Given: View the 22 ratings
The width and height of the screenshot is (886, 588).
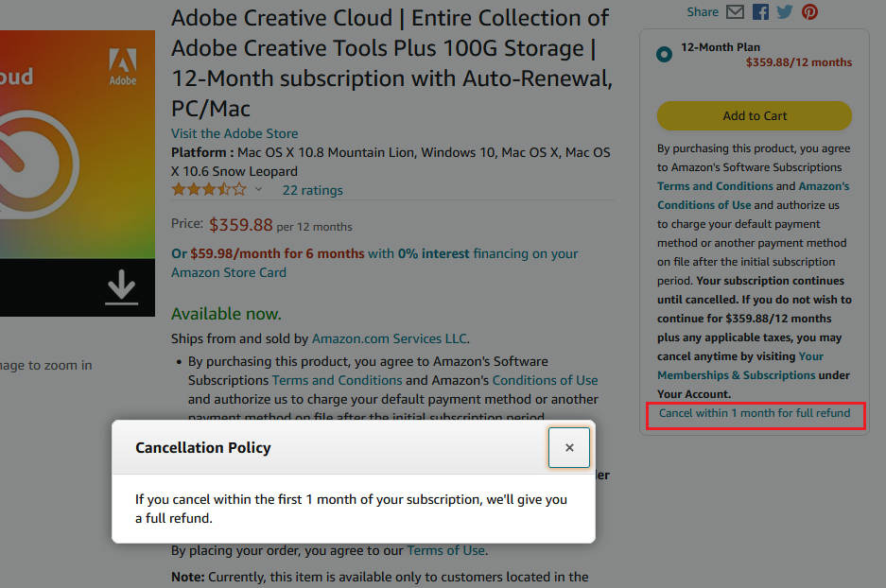Looking at the screenshot, I should point(312,190).
